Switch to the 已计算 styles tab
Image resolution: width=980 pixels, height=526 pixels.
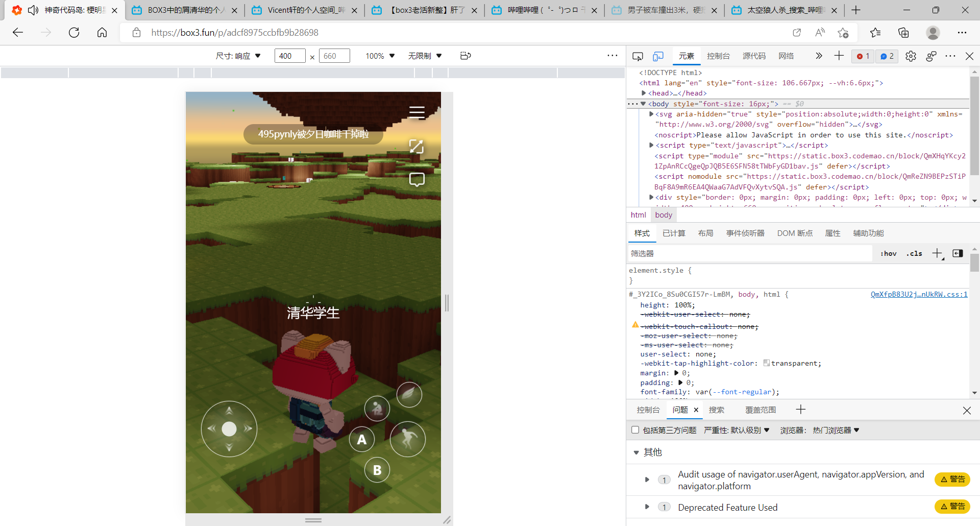674,233
